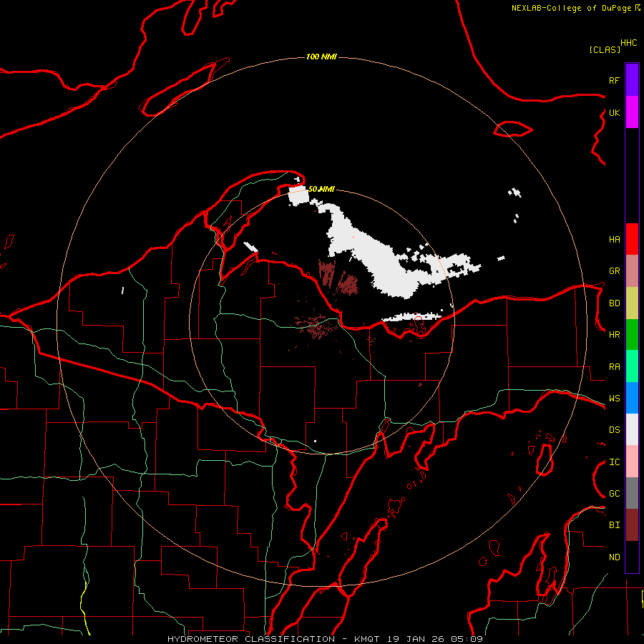Click the RA light green legend swatch
This screenshot has height=644, width=644.
(632, 366)
